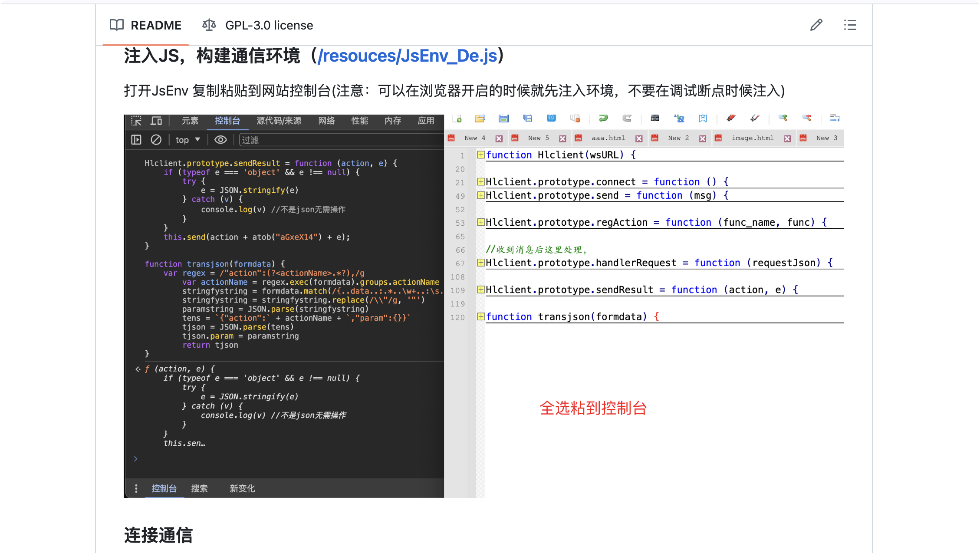The image size is (980, 553).
Task: Toggle the device toolbar icon
Action: pyautogui.click(x=156, y=121)
